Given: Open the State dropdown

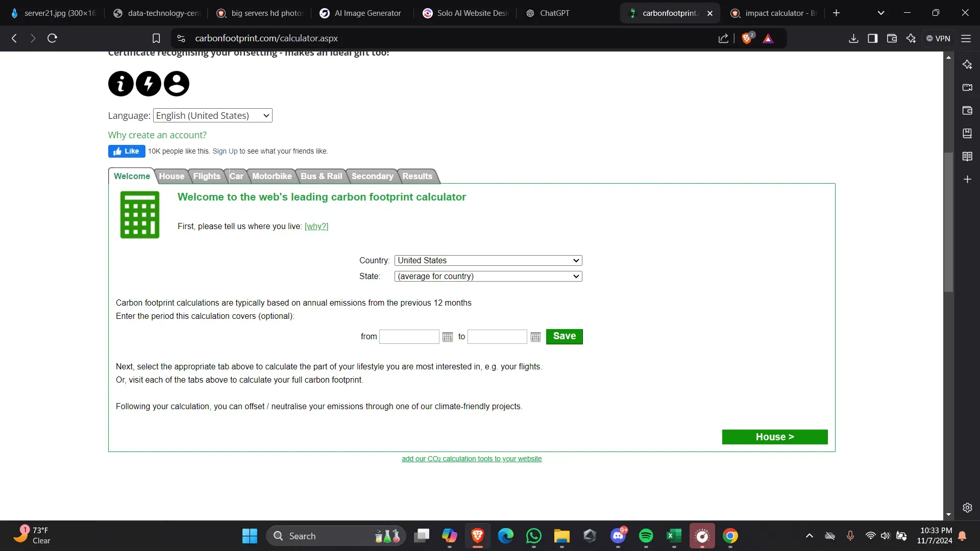Looking at the screenshot, I should point(488,276).
